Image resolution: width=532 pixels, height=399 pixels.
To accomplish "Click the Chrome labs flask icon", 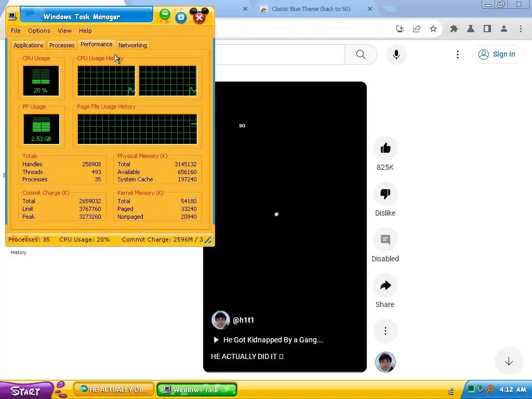I will [x=471, y=29].
